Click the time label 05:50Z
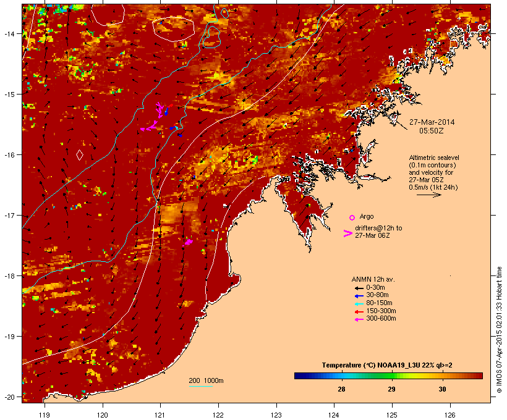Viewport: 507px width, 420px height. pos(432,131)
